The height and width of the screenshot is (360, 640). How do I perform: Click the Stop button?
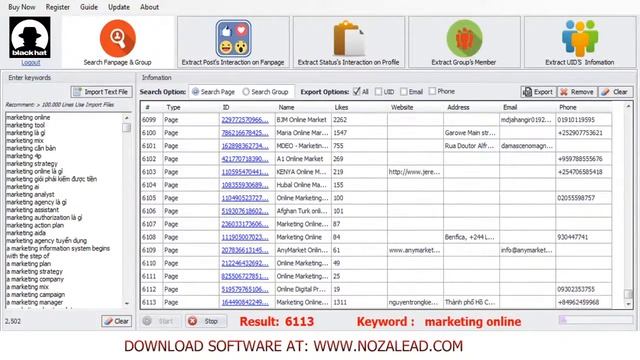tap(205, 321)
